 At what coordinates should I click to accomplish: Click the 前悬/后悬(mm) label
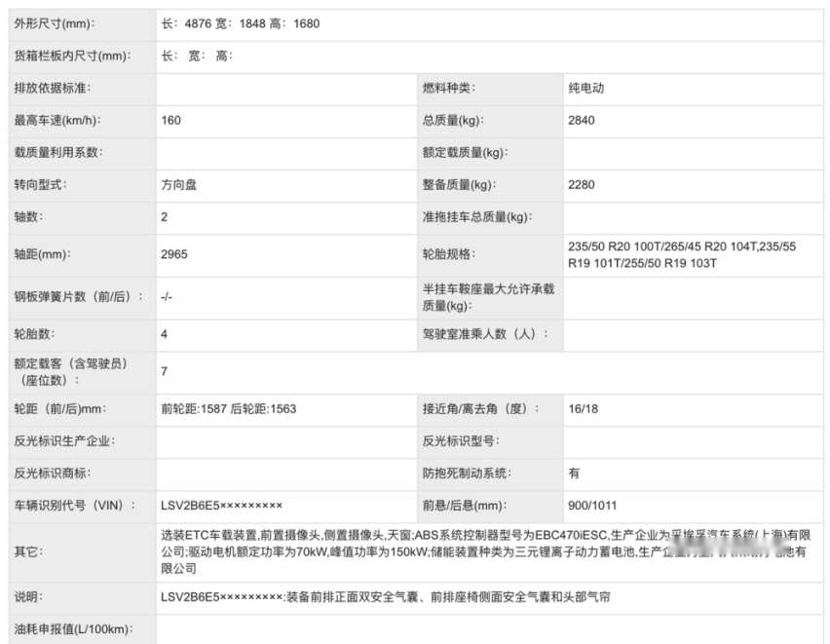pyautogui.click(x=465, y=506)
